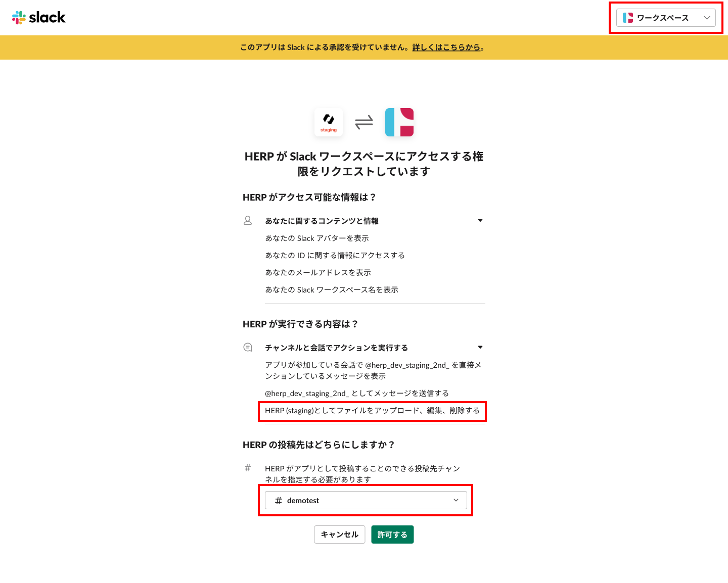Open the ワークスペース workspace dropdown

pos(666,18)
